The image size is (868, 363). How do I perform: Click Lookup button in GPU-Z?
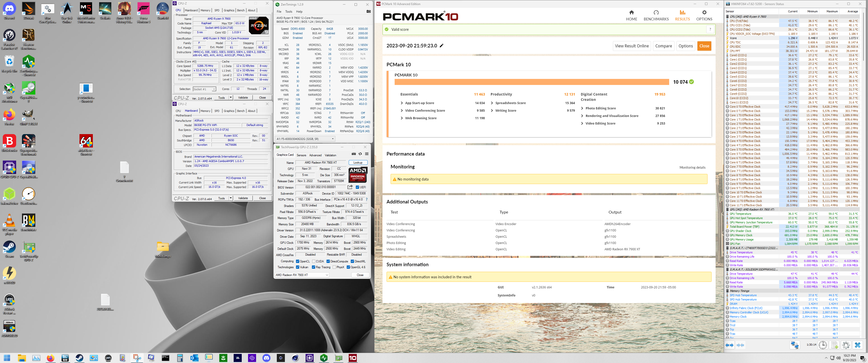click(x=358, y=163)
